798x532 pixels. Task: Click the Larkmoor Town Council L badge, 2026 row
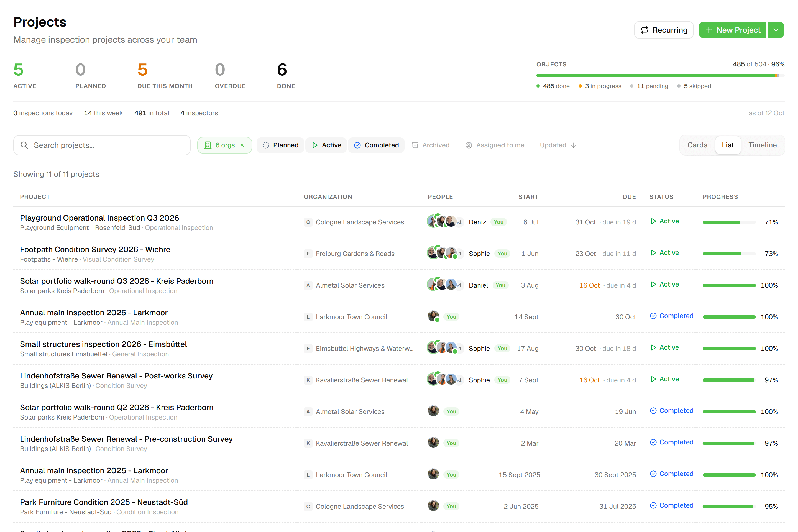click(308, 317)
